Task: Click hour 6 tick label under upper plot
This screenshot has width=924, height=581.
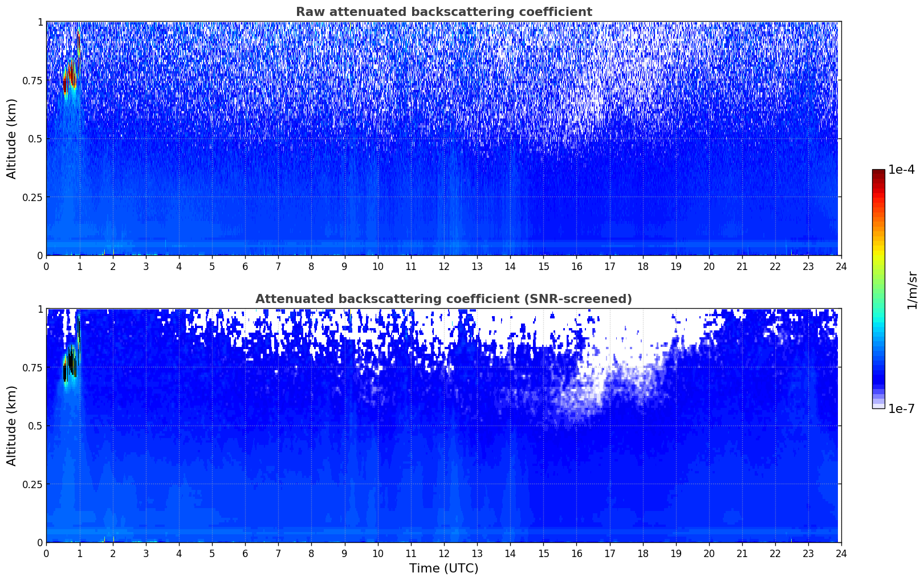Action: click(x=245, y=266)
